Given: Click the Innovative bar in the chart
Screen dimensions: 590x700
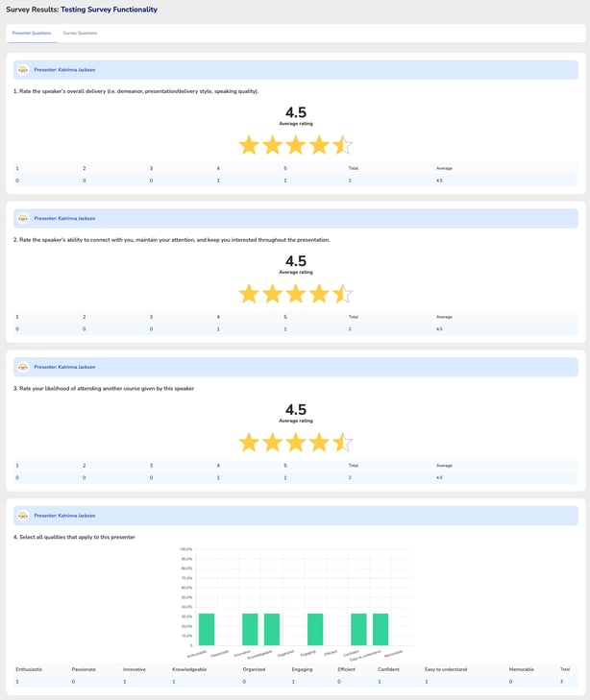Looking at the screenshot, I should click(250, 629).
